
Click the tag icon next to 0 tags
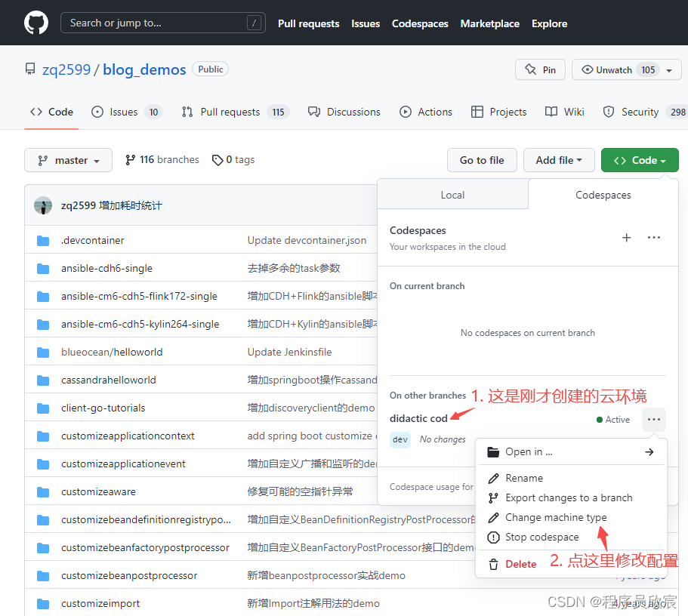[x=218, y=160]
